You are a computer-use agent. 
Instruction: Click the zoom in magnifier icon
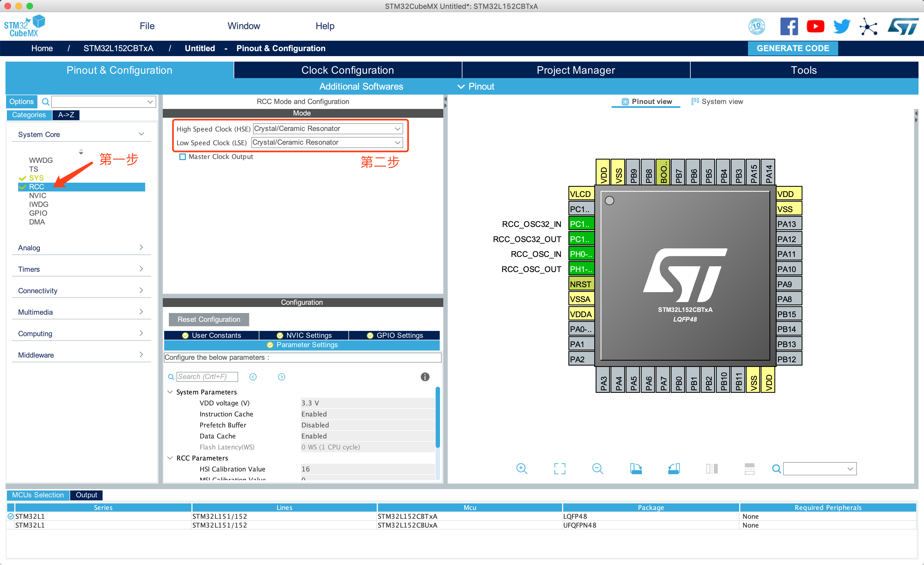coord(522,468)
